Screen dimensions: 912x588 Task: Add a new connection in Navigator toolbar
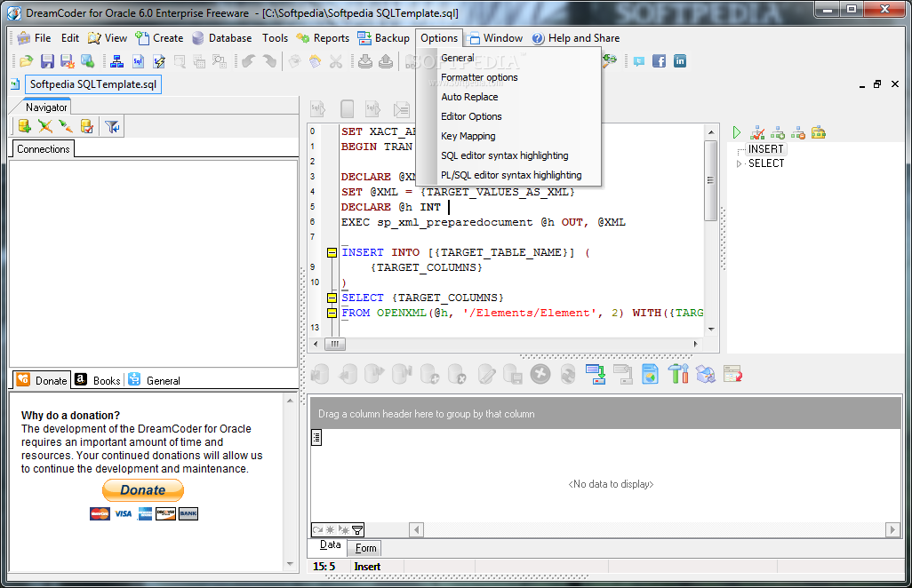click(24, 126)
